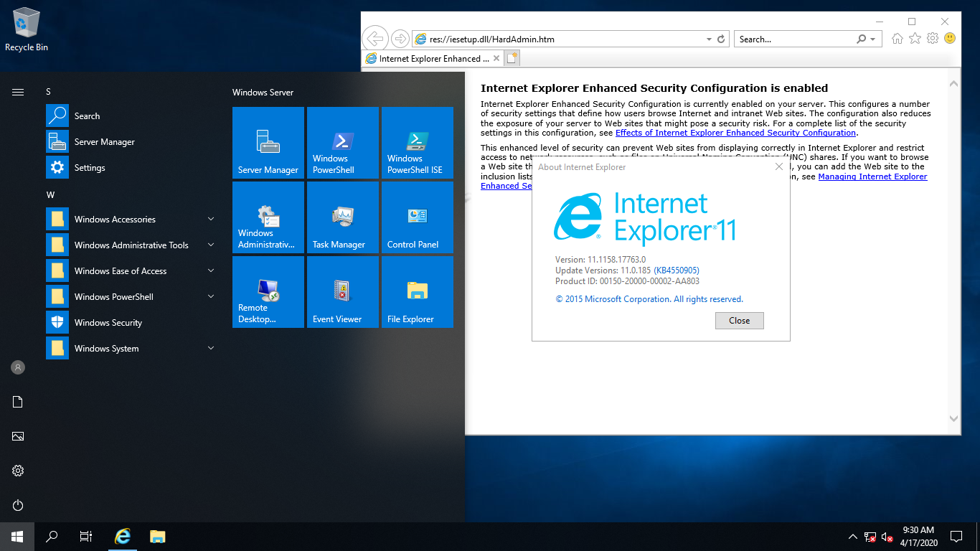Open the Control Panel tile
This screenshot has height=551, width=980.
point(418,217)
